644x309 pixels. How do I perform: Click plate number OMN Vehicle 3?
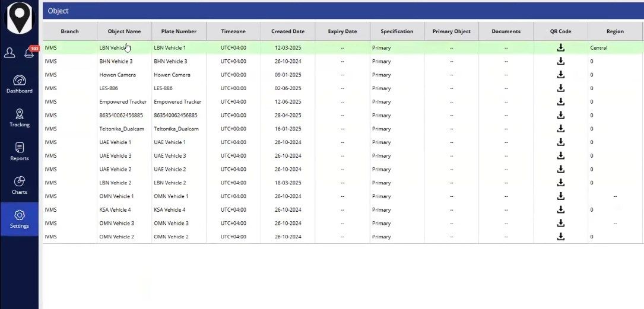[172, 223]
